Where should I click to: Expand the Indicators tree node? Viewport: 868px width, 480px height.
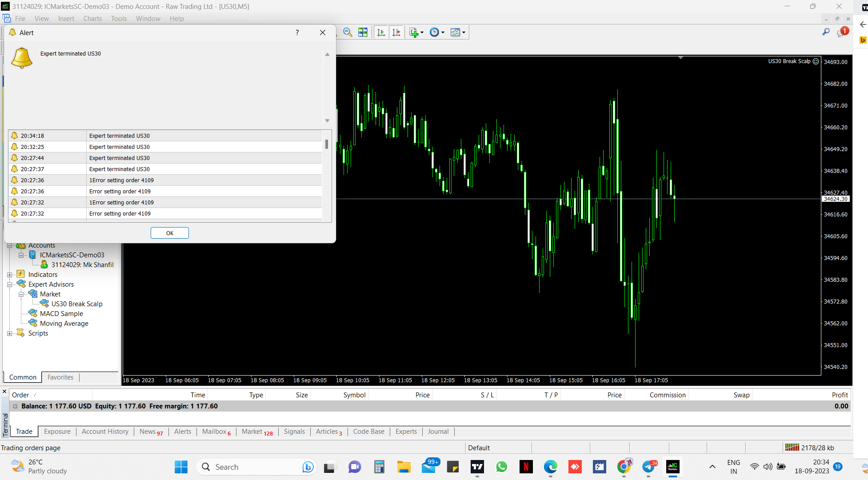pyautogui.click(x=9, y=275)
